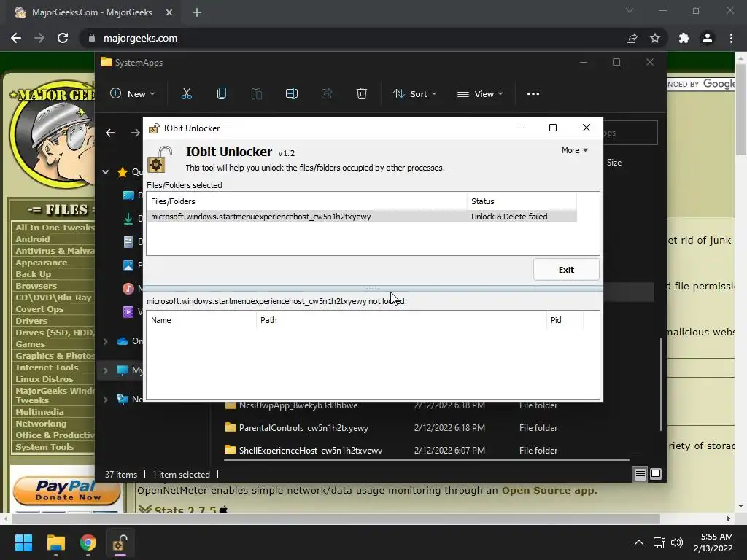This screenshot has height=560, width=747.
Task: Click the Music icon in Quick access
Action: (128, 289)
